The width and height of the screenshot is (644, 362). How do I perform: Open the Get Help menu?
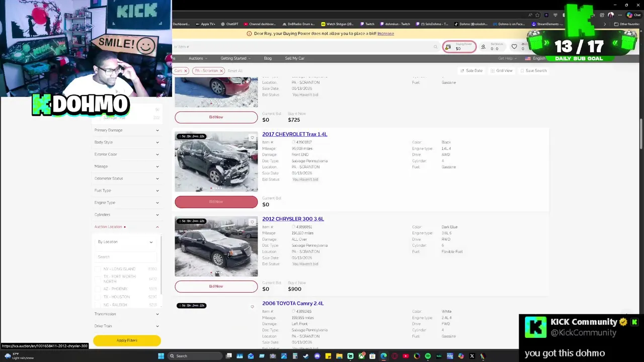507,58
